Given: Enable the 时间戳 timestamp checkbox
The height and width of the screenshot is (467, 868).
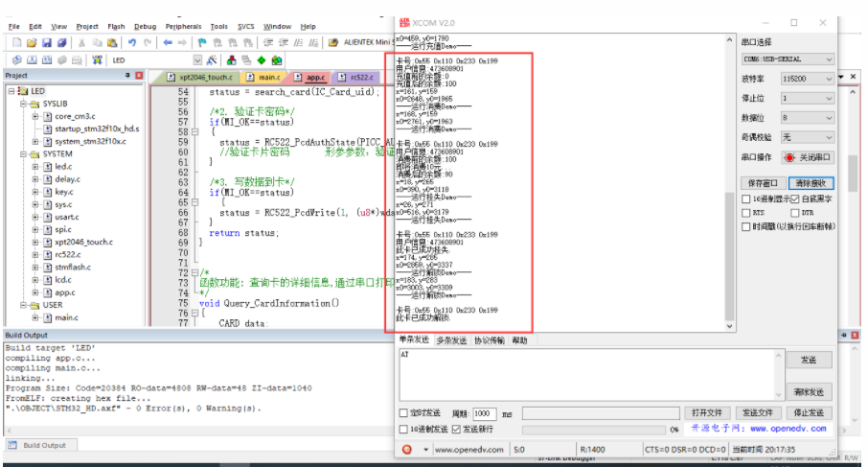Looking at the screenshot, I should click(x=745, y=226).
